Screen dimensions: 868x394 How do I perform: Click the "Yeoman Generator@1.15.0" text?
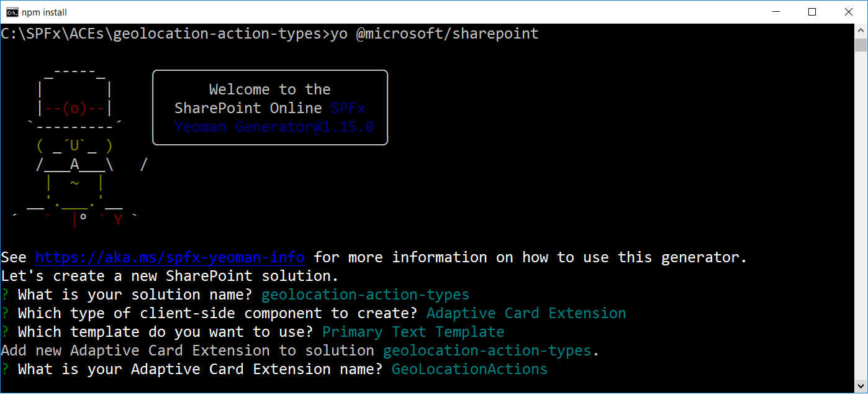[274, 127]
